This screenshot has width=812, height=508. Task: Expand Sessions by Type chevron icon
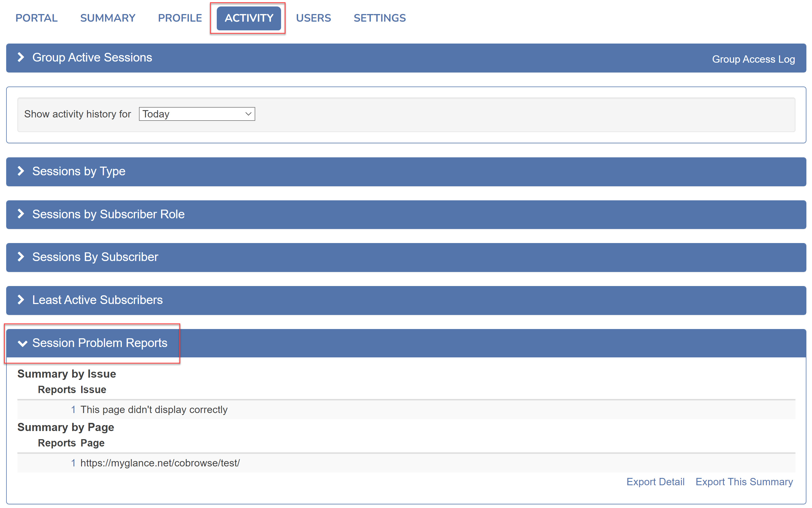click(x=21, y=171)
